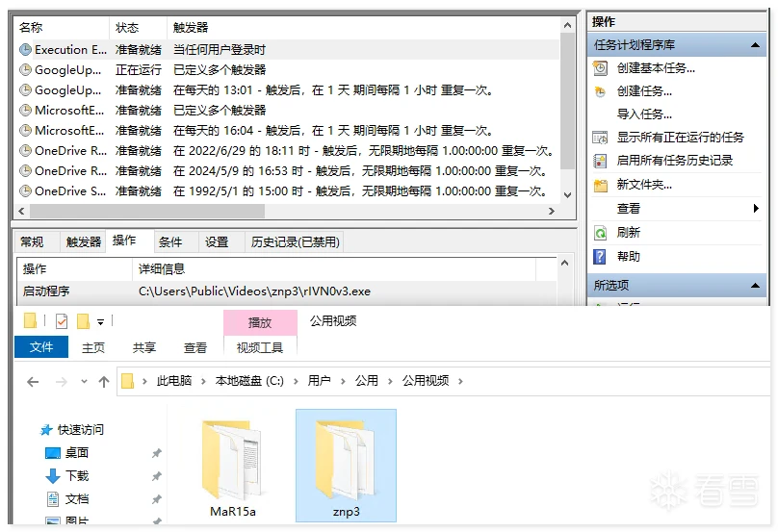Click the 下载 download arrow icon
Viewport: 778px width, 532px height.
pyautogui.click(x=53, y=476)
